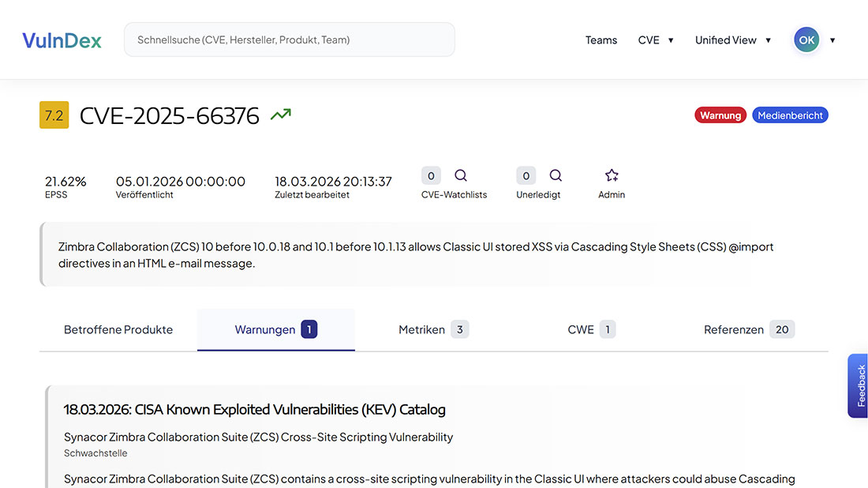Click the OK user avatar
This screenshot has width=868, height=488.
806,40
